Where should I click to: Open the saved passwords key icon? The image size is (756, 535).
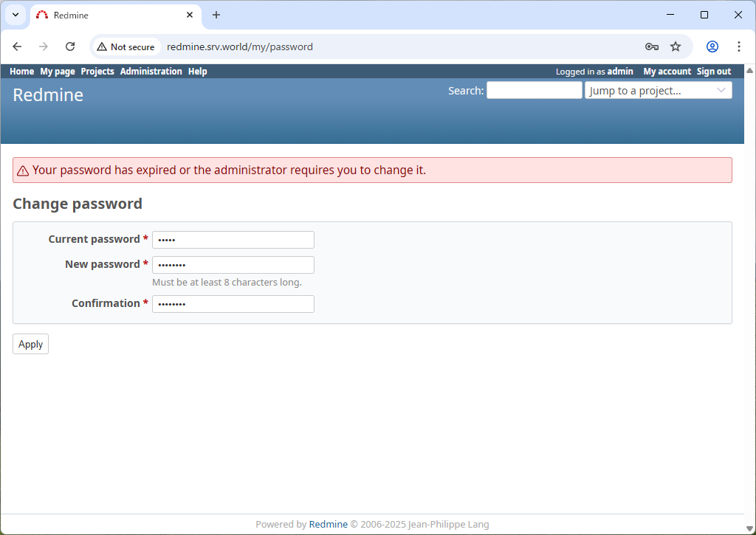(x=651, y=46)
